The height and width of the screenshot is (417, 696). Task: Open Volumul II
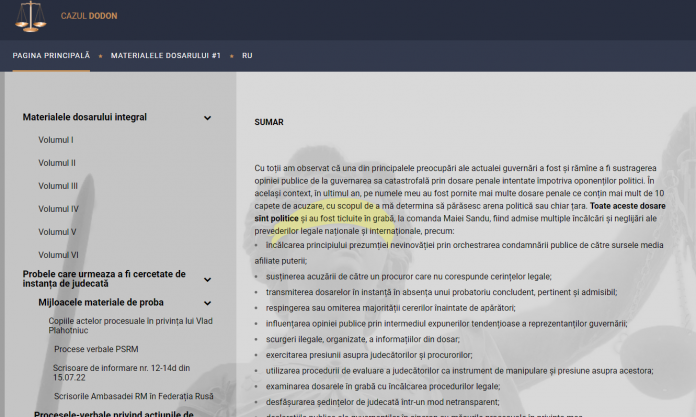(x=57, y=163)
